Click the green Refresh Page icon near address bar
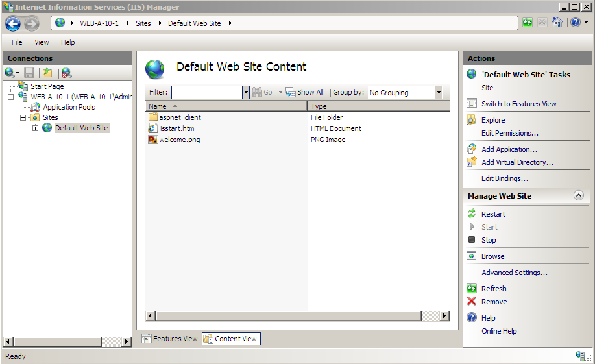Image resolution: width=595 pixels, height=364 pixels. click(x=528, y=23)
